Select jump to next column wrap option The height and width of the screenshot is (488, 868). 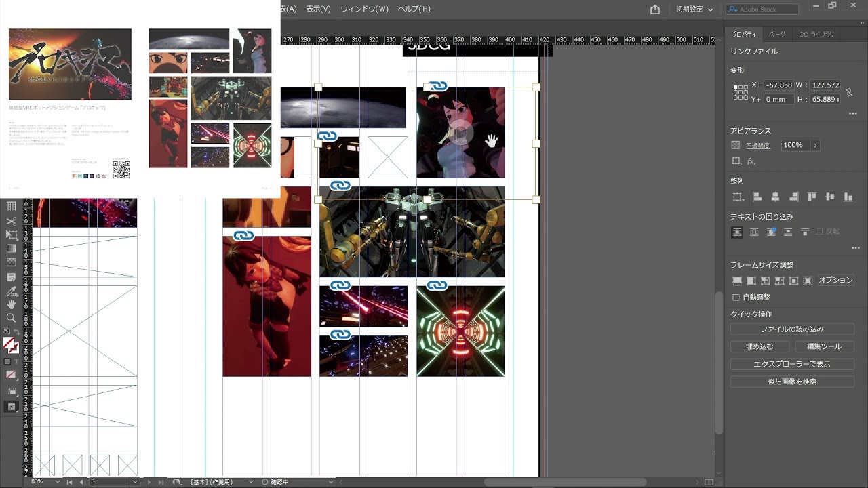pyautogui.click(x=805, y=232)
